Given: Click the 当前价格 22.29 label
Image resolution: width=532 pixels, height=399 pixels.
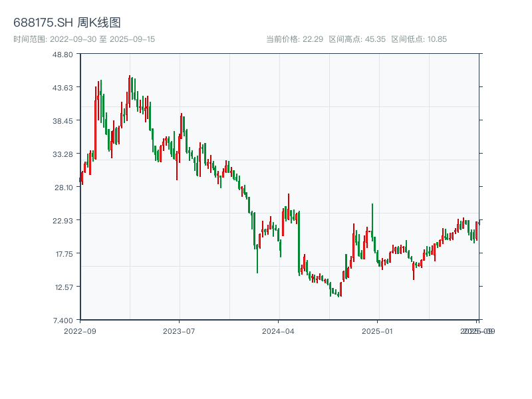Looking at the screenshot, I should 295,39.
